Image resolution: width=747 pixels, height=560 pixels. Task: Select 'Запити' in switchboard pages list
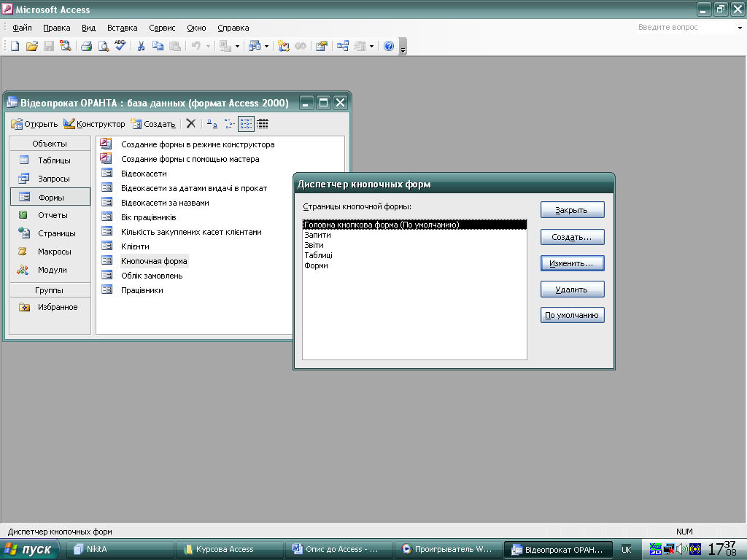click(x=414, y=235)
